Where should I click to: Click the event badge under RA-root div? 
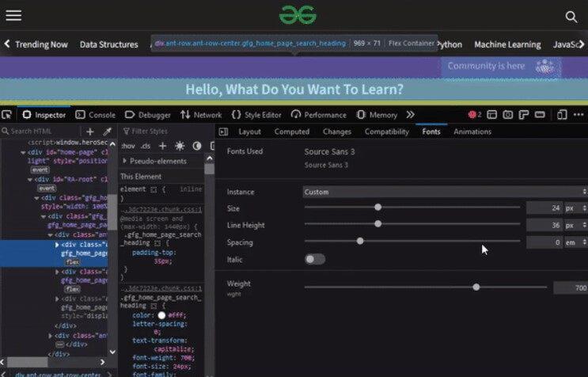tap(47, 188)
